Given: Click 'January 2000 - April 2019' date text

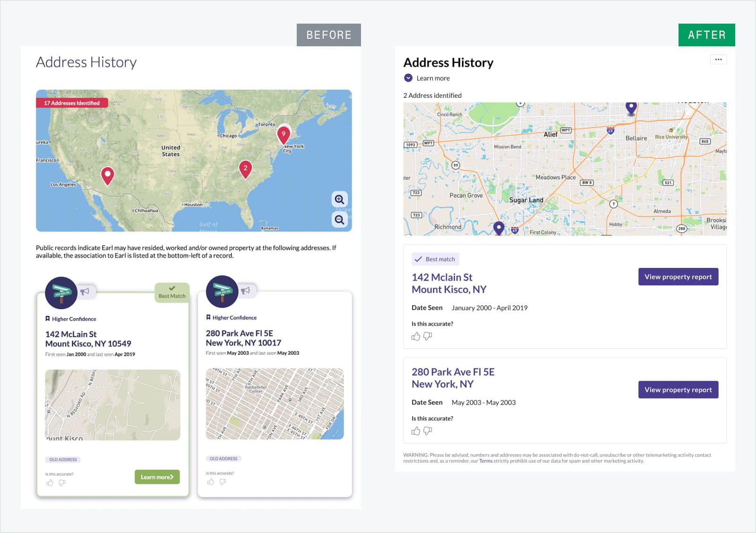Looking at the screenshot, I should (490, 308).
